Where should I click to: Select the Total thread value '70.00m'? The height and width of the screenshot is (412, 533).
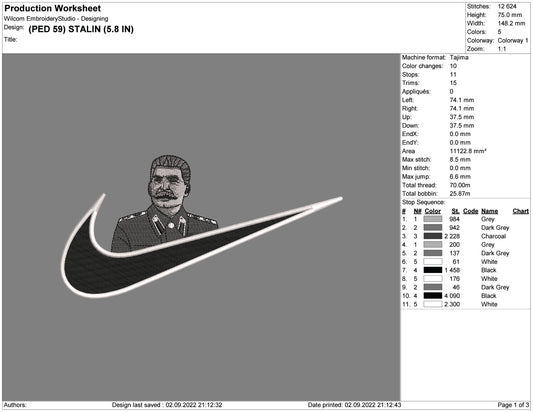[x=460, y=185]
